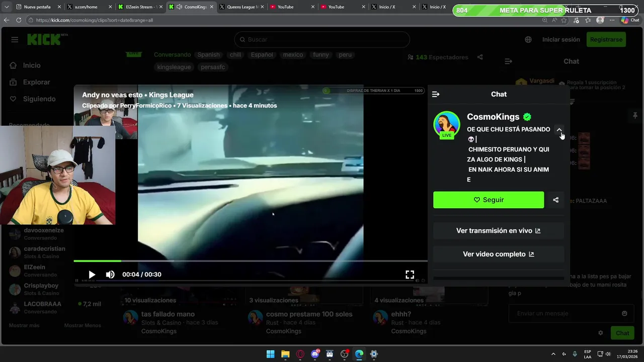Open Discord from the taskbar
This screenshot has height=362, width=644.
pos(315,354)
